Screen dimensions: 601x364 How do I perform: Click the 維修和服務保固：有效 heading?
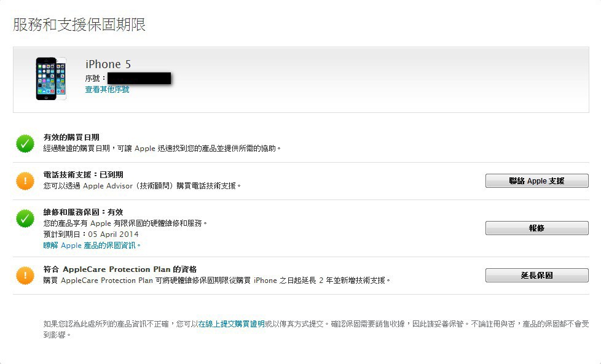83,212
